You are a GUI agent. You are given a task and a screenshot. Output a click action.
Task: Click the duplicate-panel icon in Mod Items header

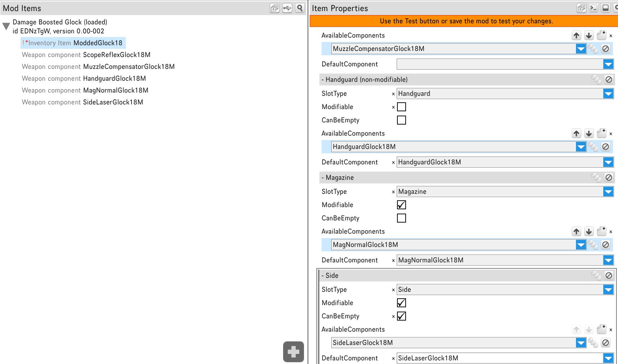point(275,8)
